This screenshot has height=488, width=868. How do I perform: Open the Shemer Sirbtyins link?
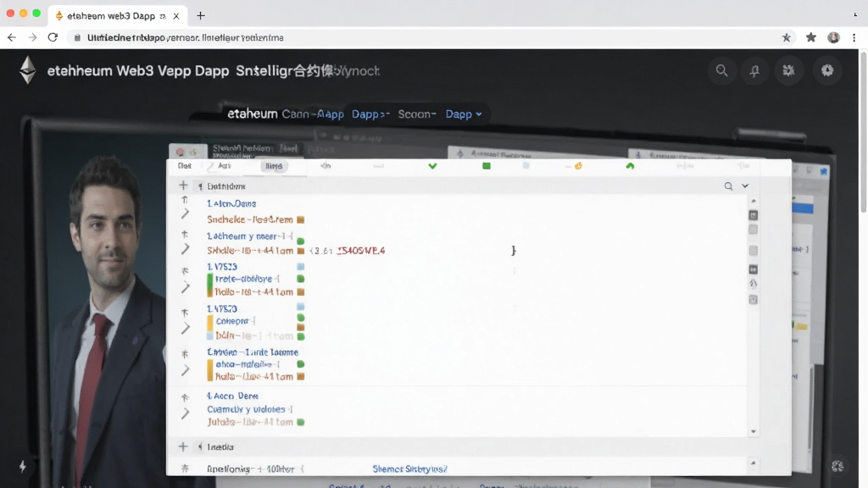pyautogui.click(x=409, y=469)
